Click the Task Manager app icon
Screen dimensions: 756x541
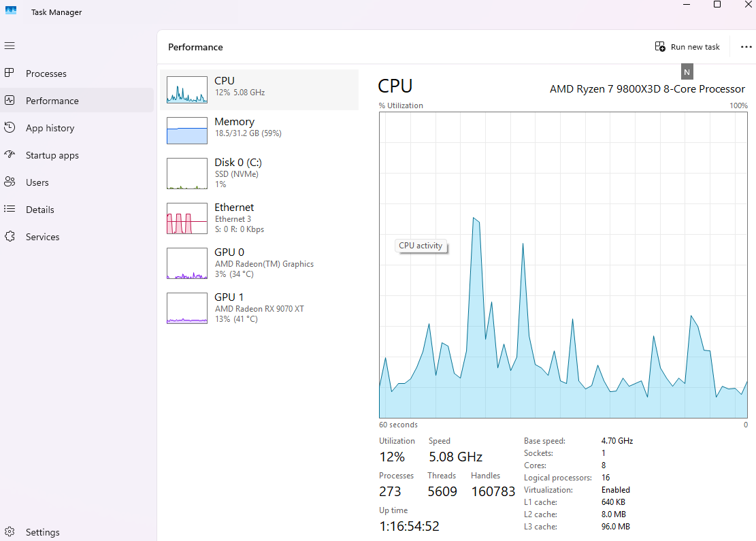click(x=11, y=12)
